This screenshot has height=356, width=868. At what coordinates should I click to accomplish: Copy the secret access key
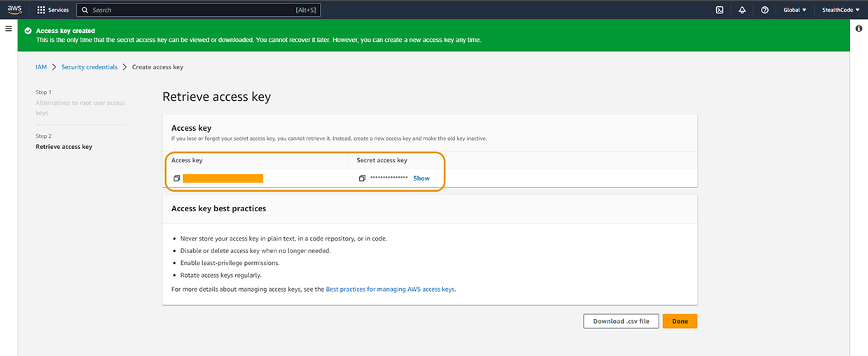[363, 178]
